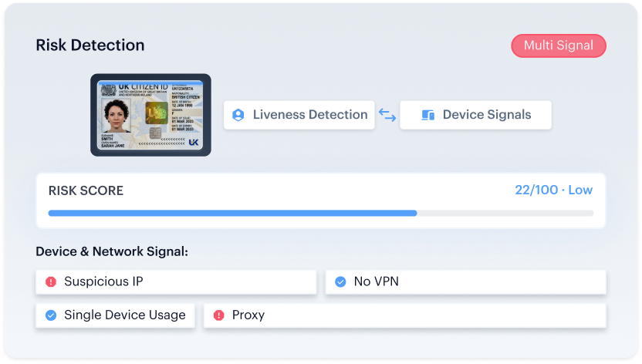Select the Proxy signal row
The image size is (642, 364).
click(x=405, y=315)
